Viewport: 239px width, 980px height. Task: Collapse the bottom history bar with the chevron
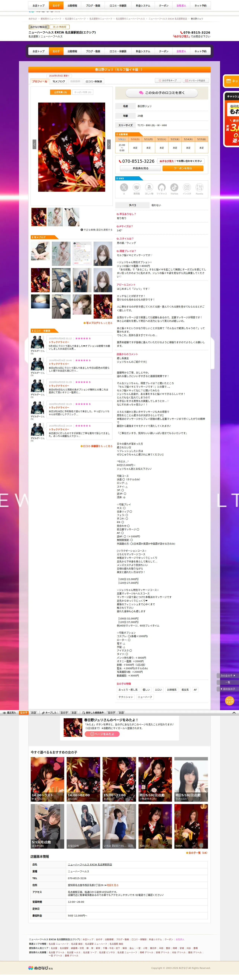(234, 712)
